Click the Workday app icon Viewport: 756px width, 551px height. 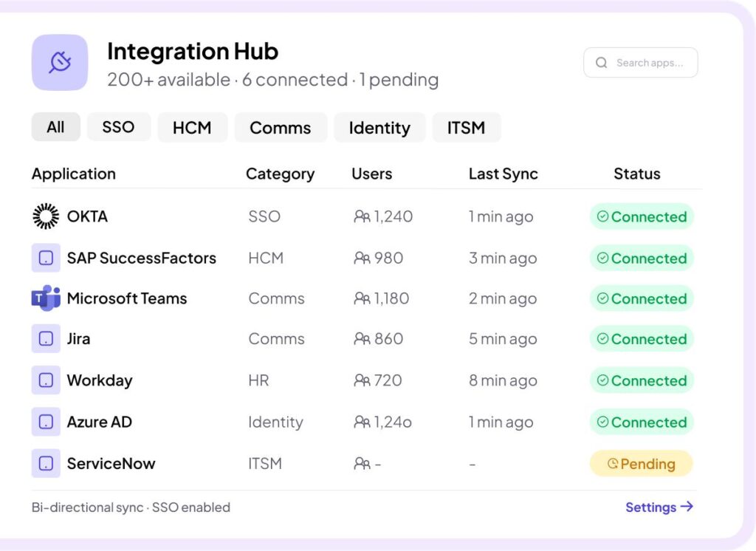pos(46,380)
